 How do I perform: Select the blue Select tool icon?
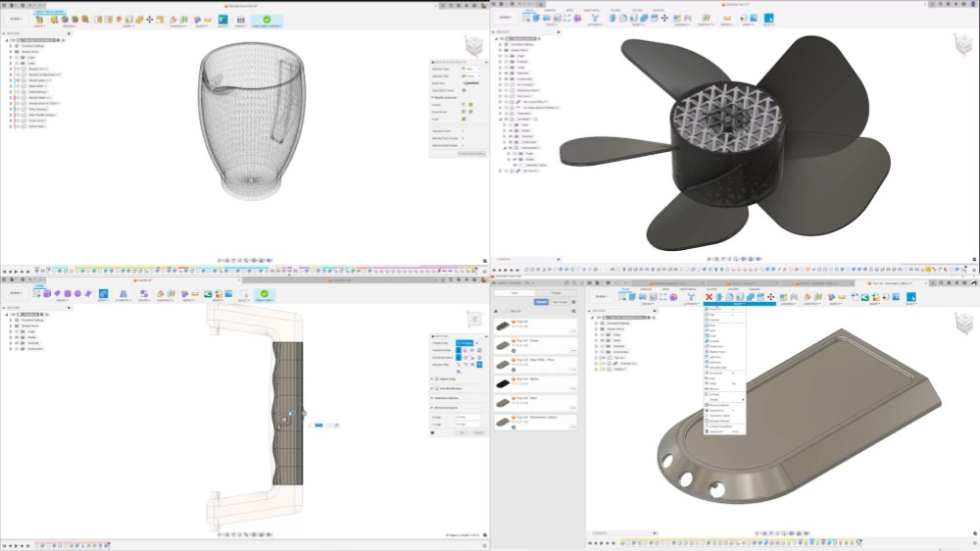[768, 18]
